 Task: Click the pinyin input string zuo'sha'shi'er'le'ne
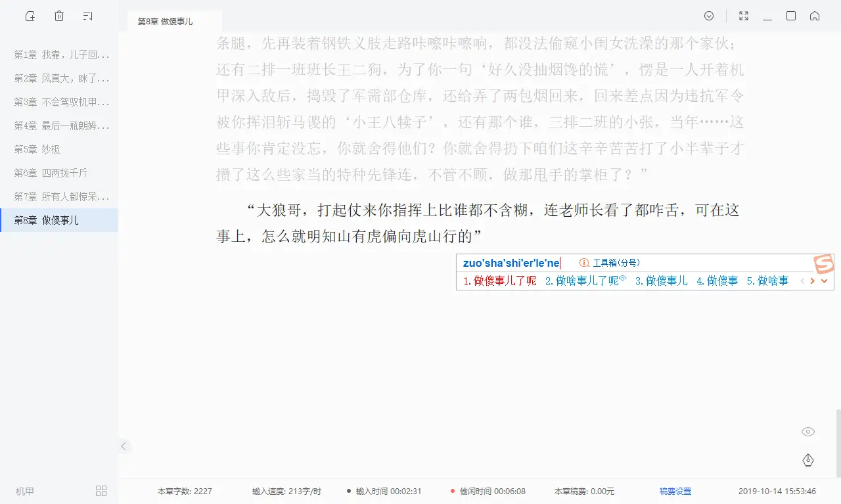[511, 263]
